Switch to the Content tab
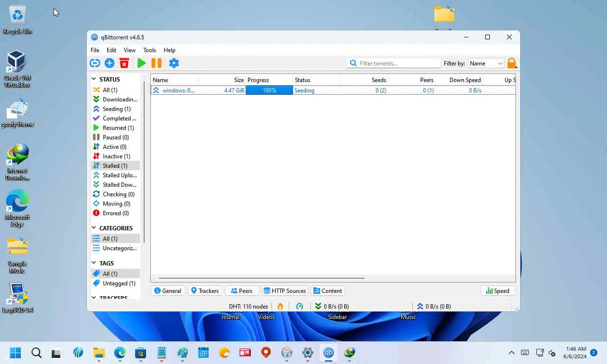This screenshot has width=607, height=364. (x=328, y=291)
